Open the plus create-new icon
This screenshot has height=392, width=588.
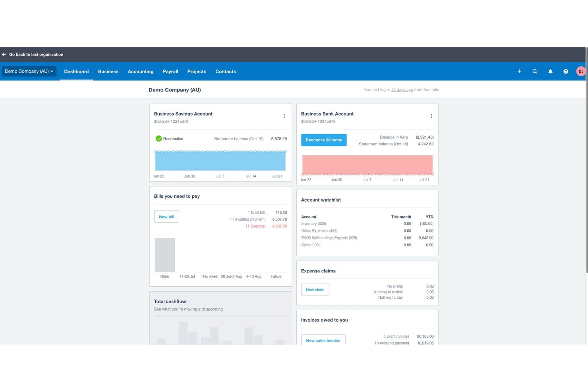click(x=519, y=71)
